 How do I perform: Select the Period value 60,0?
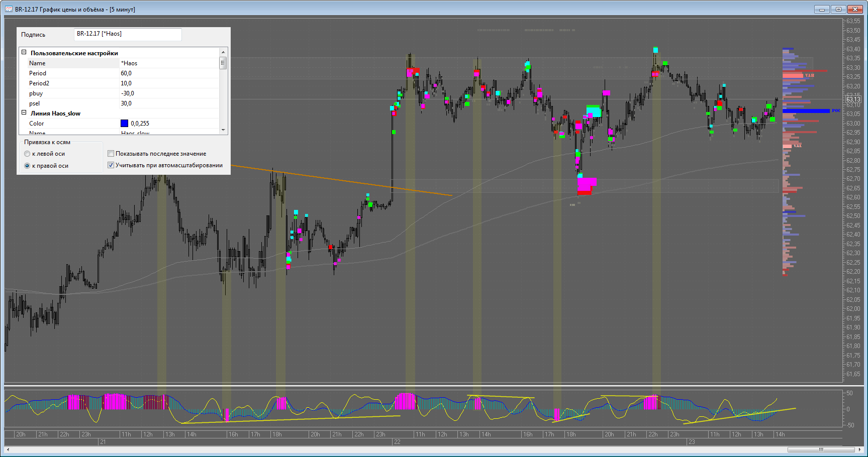(169, 73)
